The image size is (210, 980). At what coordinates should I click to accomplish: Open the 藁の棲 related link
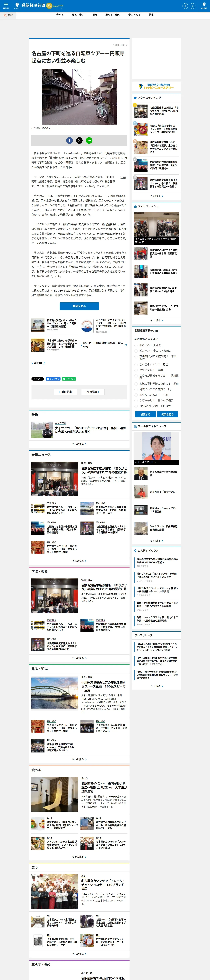pyautogui.click(x=38, y=363)
